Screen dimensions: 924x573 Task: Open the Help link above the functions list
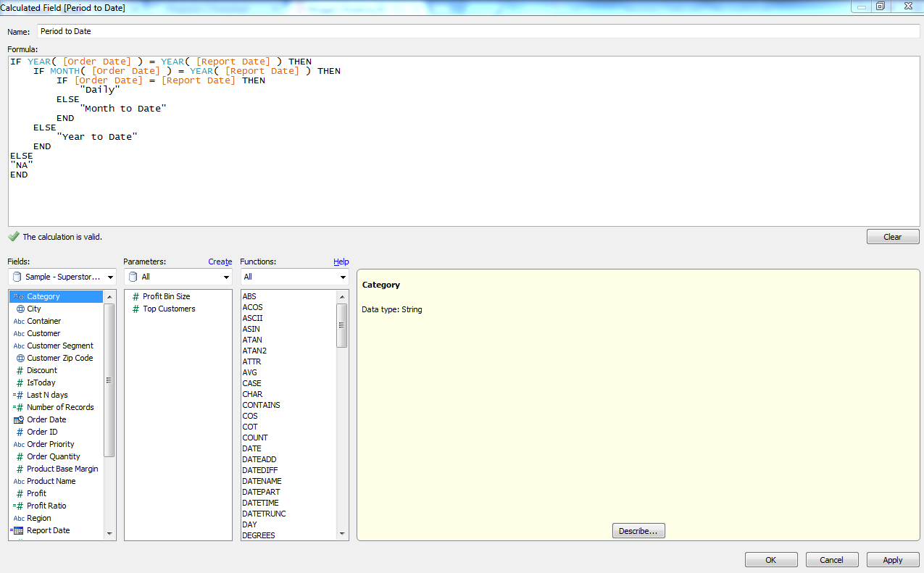click(x=341, y=262)
